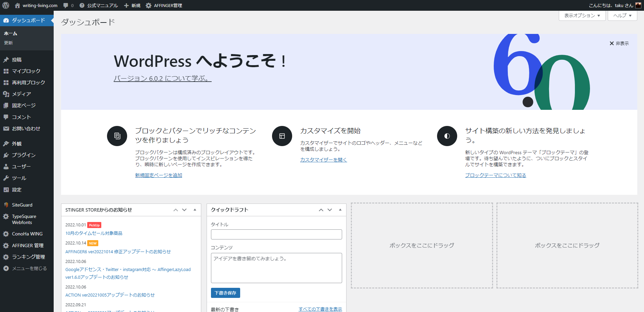Click カスタマイザーを開く link

coord(323,160)
